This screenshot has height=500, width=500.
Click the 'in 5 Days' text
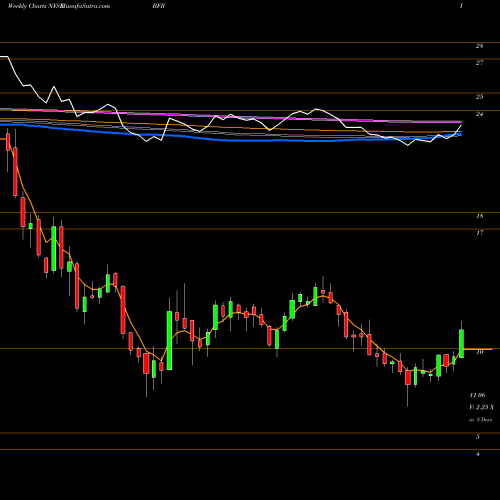pos(481,420)
